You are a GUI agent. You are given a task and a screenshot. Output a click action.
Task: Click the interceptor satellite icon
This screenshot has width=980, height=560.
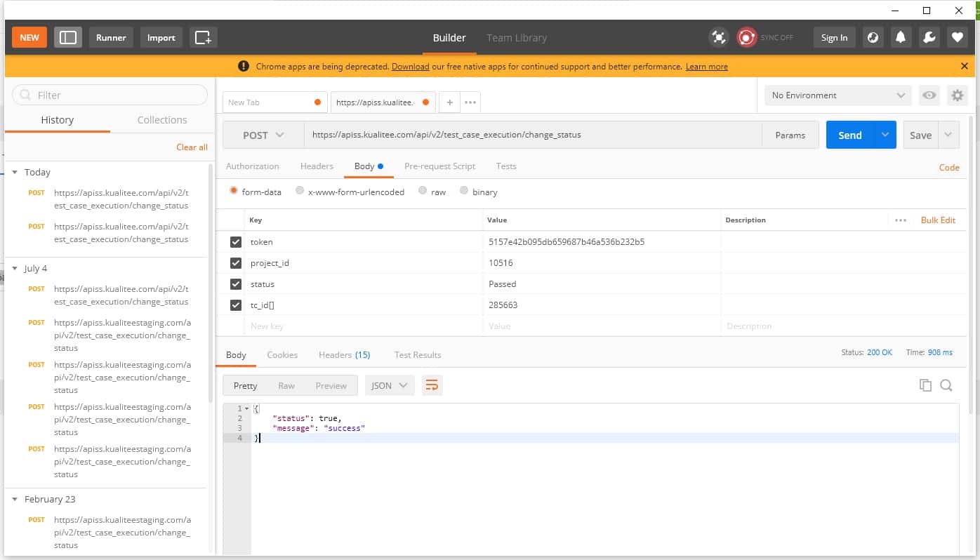718,37
